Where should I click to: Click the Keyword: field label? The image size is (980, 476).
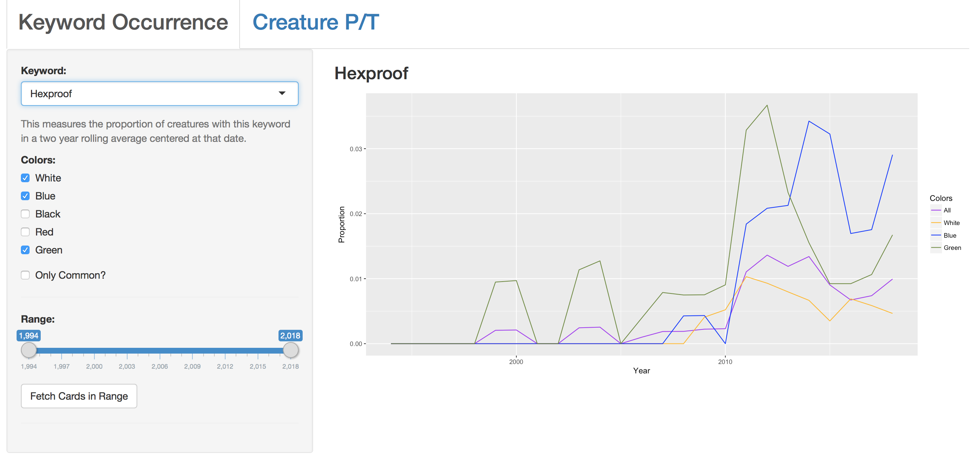click(x=43, y=71)
